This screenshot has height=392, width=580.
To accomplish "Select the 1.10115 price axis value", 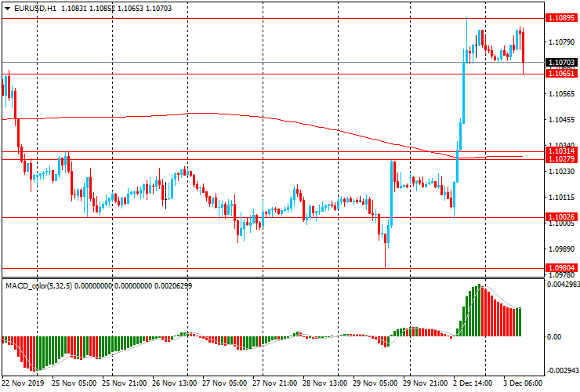I will 562,198.
